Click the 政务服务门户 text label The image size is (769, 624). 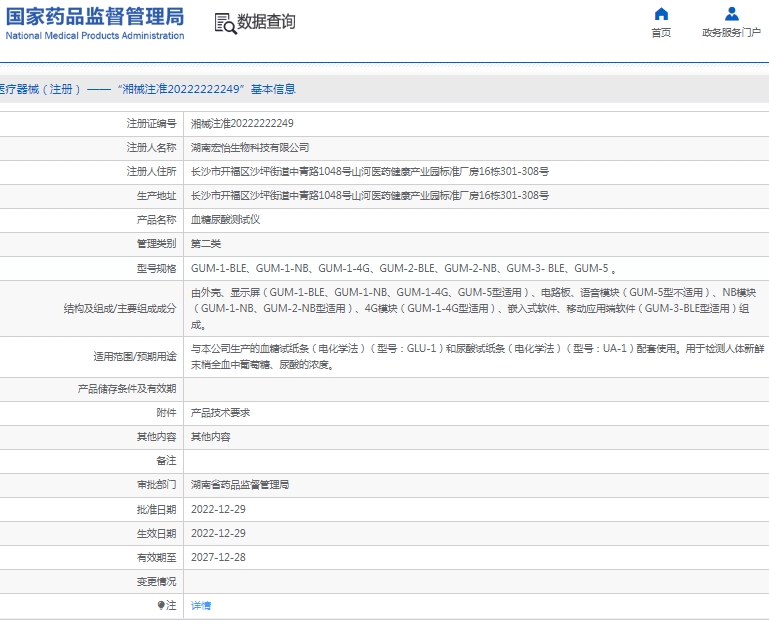pyautogui.click(x=732, y=32)
